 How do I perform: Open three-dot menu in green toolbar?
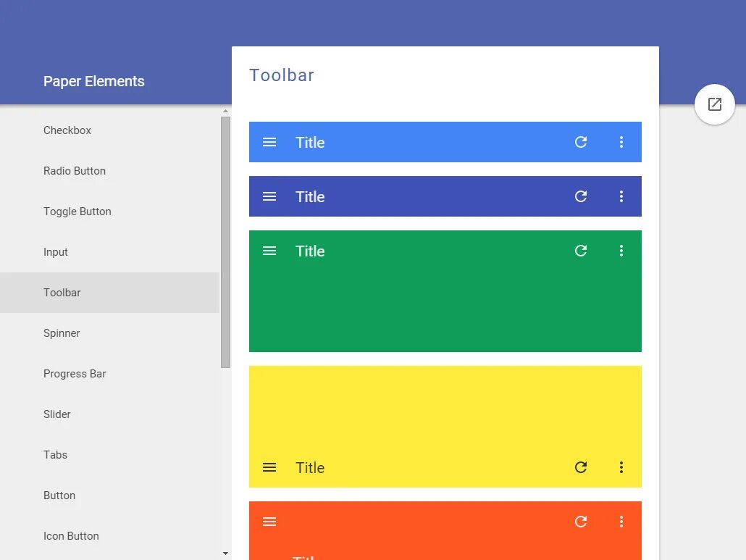click(x=621, y=251)
